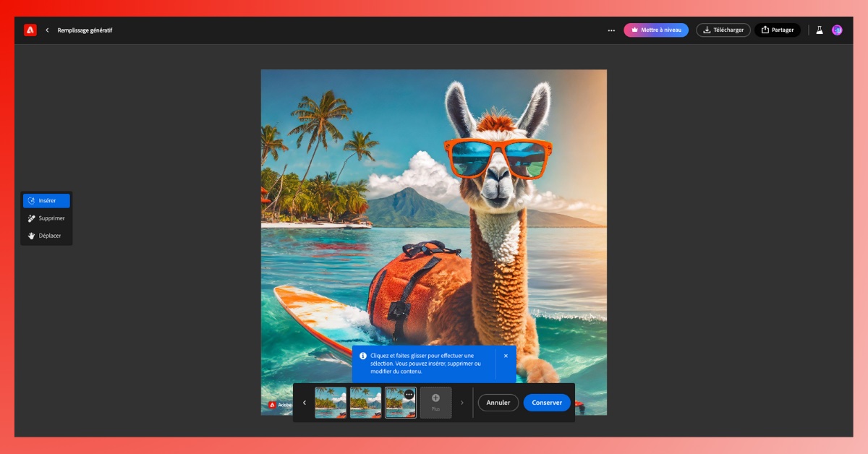Open the Partager share menu
The height and width of the screenshot is (454, 868).
click(778, 30)
